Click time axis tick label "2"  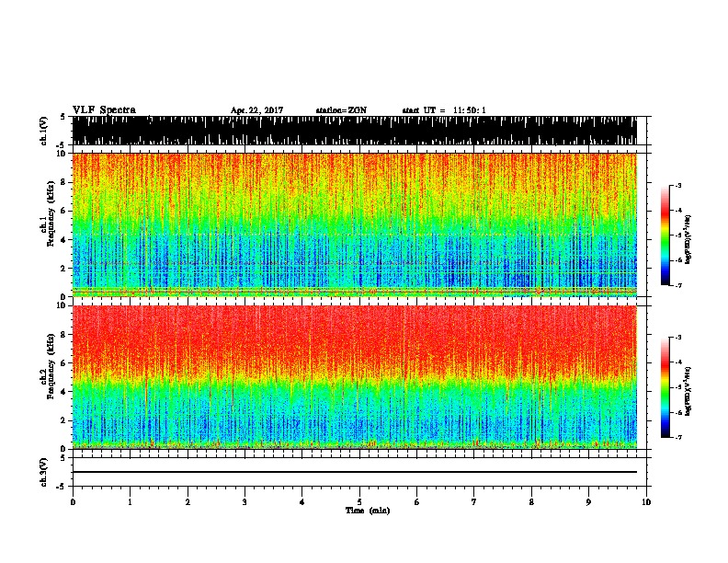188,502
